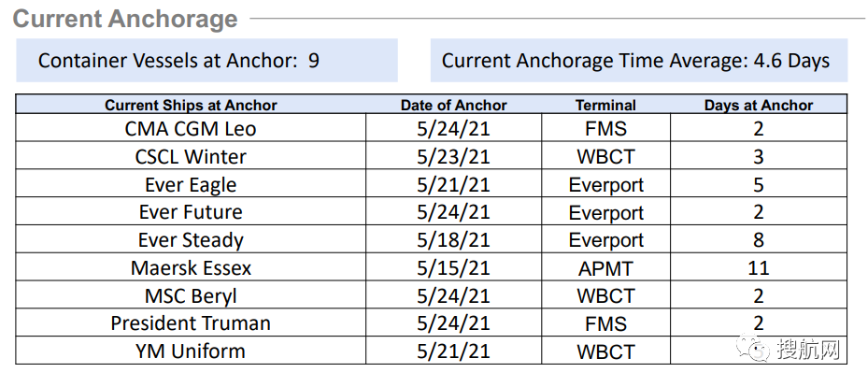Viewport: 868px width, 387px height.
Task: Select the YM Uniform ship cell
Action: click(x=191, y=351)
